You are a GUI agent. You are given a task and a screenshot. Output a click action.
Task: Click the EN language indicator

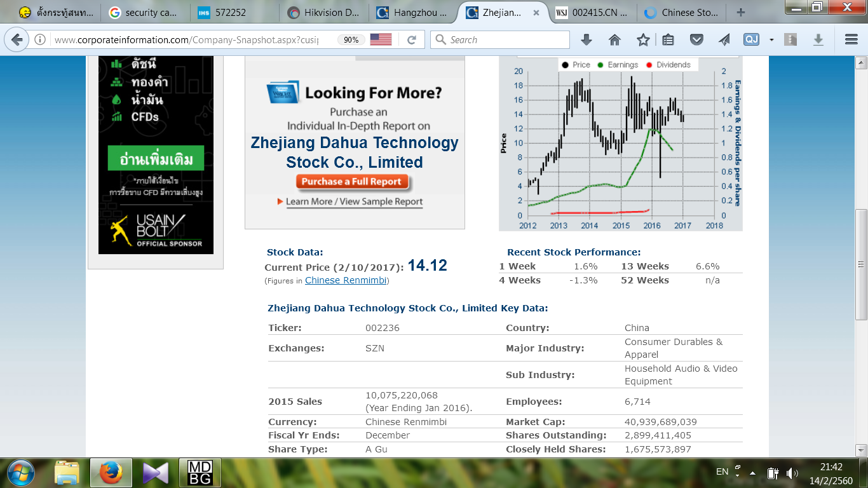pyautogui.click(x=722, y=471)
